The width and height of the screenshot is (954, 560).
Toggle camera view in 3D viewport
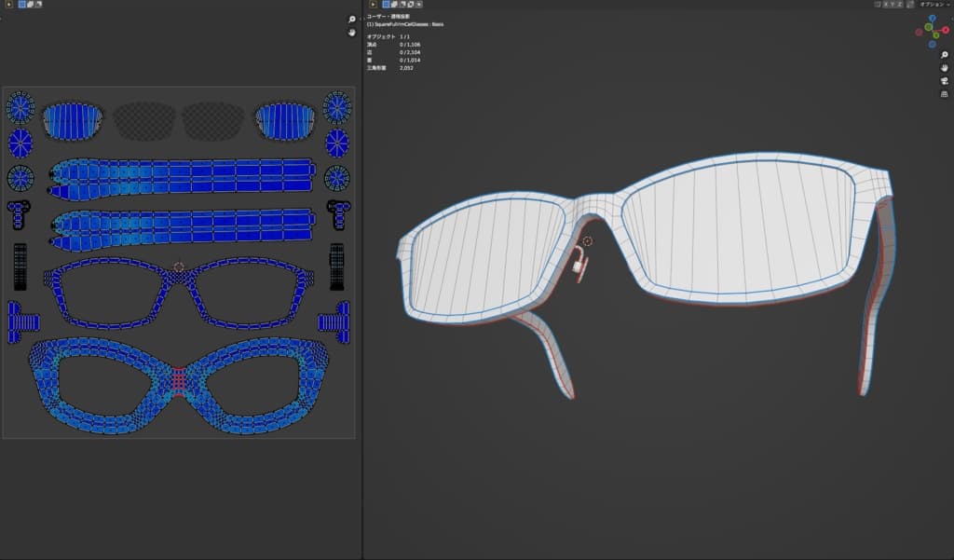pyautogui.click(x=944, y=81)
